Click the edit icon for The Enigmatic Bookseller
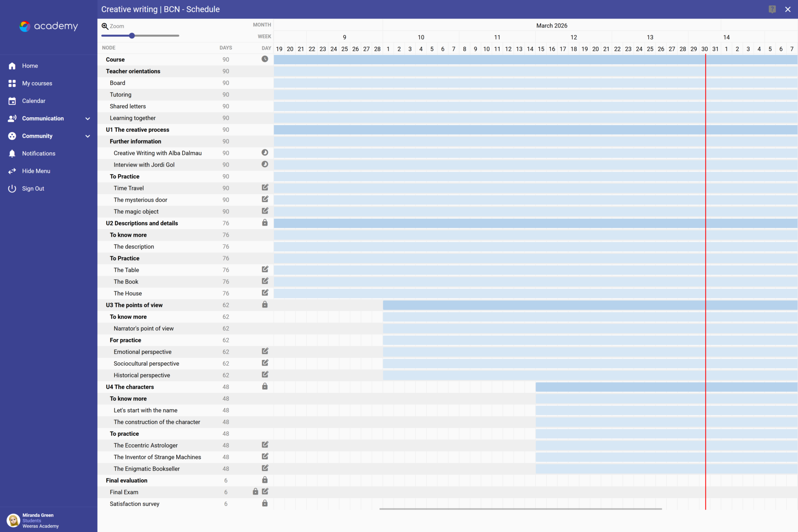Screen dimensions: 798x532 pyautogui.click(x=265, y=468)
